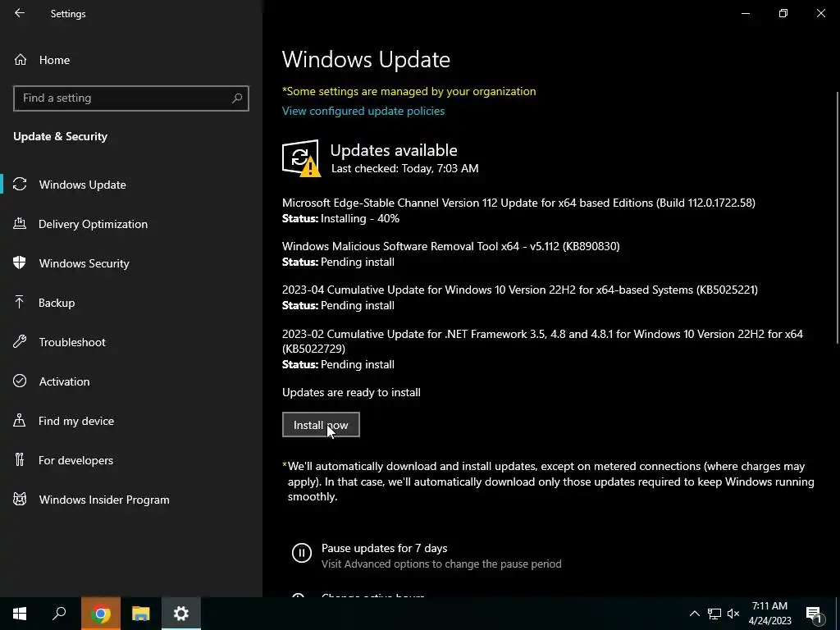Click the managed by your organization notice
This screenshot has height=630, width=840.
(409, 91)
